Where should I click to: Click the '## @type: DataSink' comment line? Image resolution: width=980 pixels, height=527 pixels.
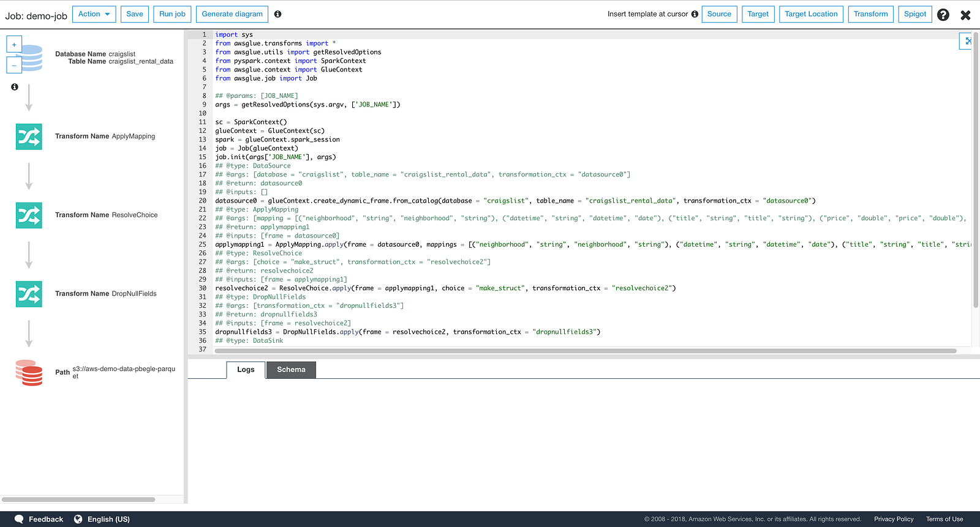[249, 341]
